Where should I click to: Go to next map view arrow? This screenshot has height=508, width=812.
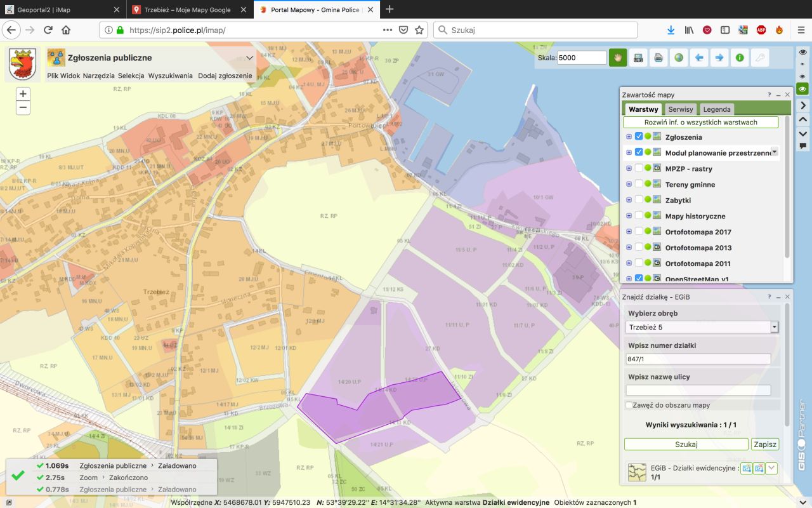[x=719, y=58]
